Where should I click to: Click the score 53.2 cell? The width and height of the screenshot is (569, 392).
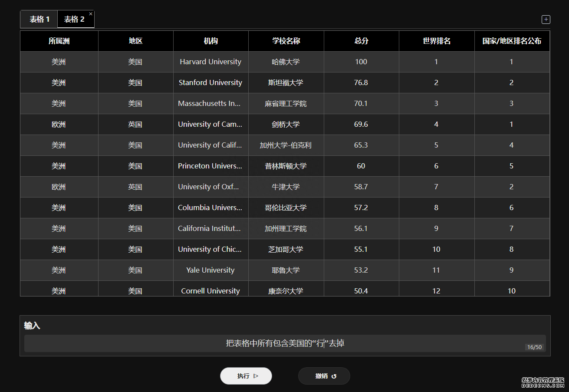362,270
